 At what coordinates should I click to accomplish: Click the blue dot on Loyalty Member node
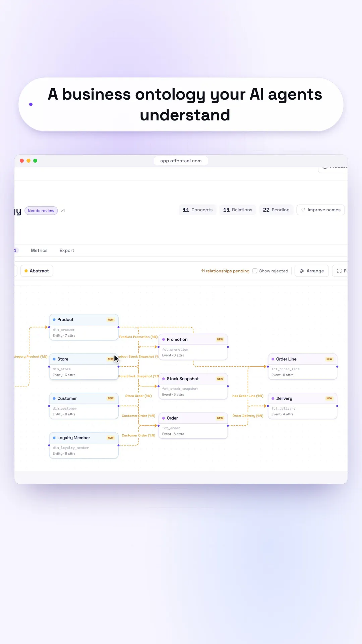(54, 438)
